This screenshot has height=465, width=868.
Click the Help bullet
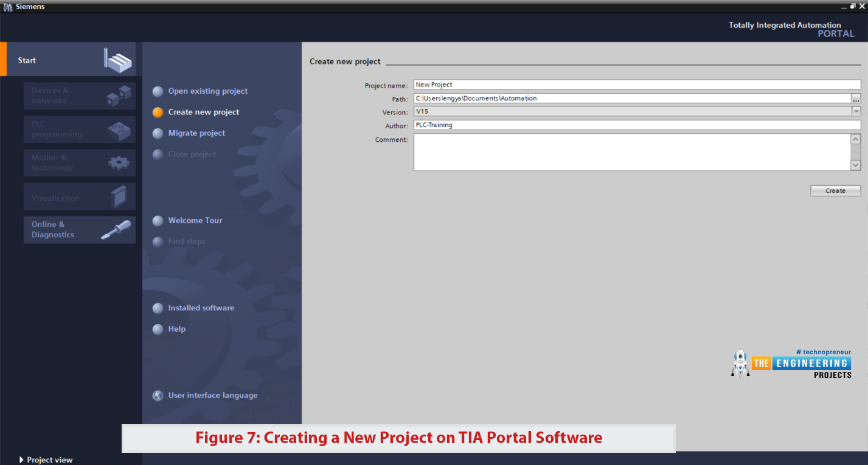(x=158, y=329)
